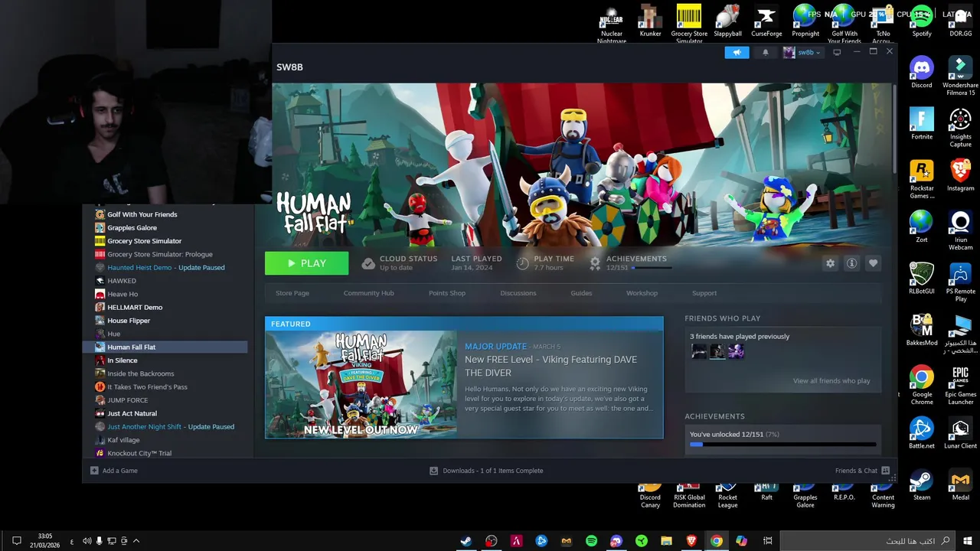Click the Windows taskbar search field
This screenshot has height=551, width=980.
click(868, 540)
